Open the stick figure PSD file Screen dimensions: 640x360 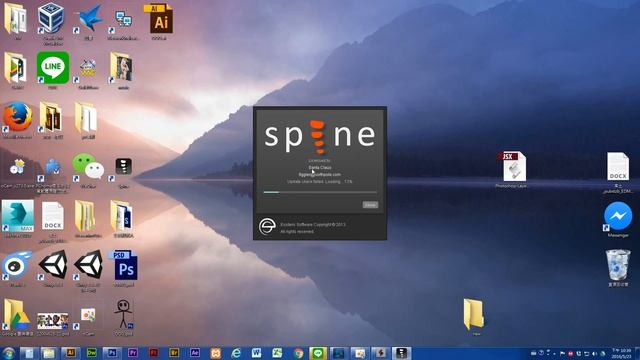click(123, 314)
